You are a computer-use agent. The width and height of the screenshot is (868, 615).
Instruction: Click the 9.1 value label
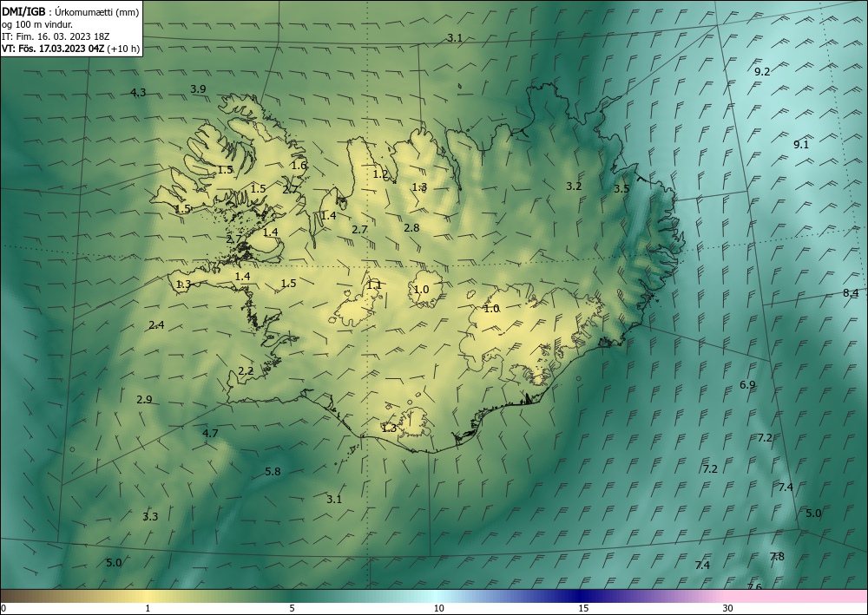(801, 144)
